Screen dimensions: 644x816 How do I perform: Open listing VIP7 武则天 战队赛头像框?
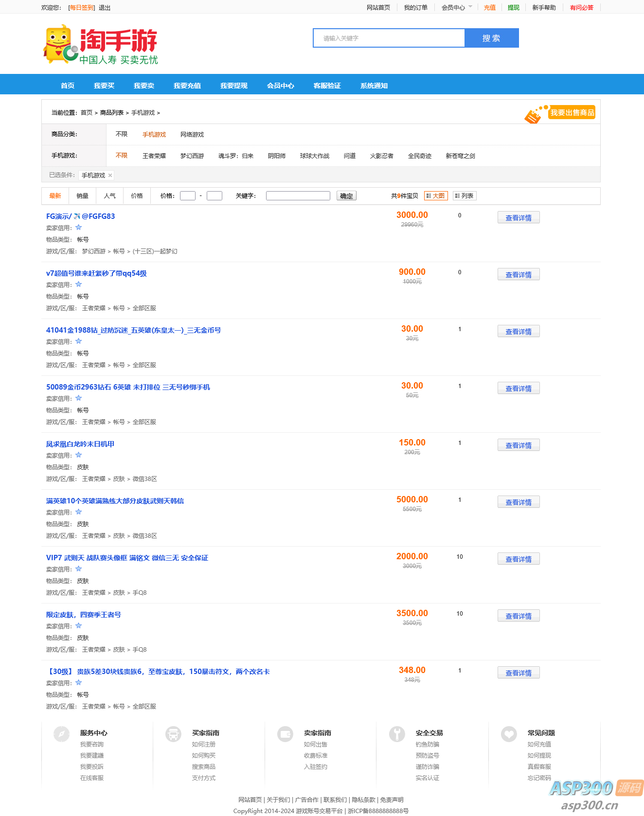point(127,558)
